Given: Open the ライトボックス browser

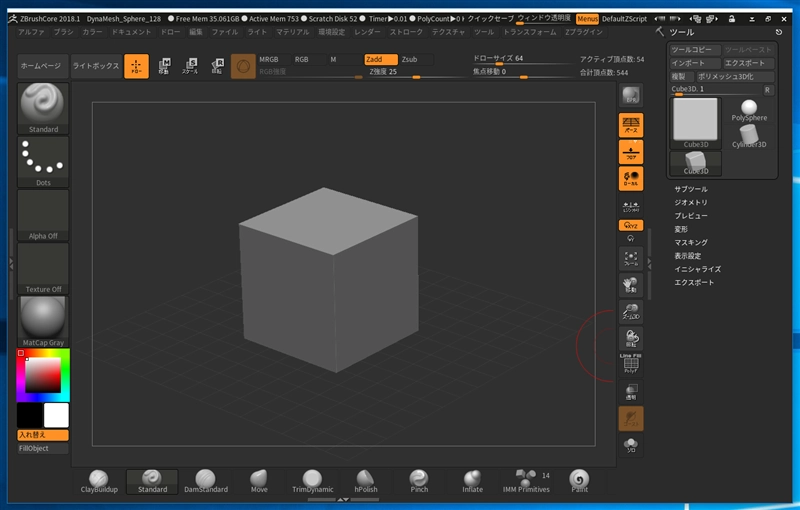Looking at the screenshot, I should pos(96,66).
